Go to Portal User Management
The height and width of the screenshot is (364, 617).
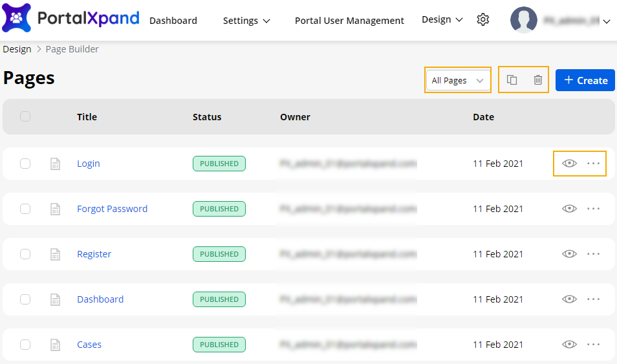(x=349, y=21)
